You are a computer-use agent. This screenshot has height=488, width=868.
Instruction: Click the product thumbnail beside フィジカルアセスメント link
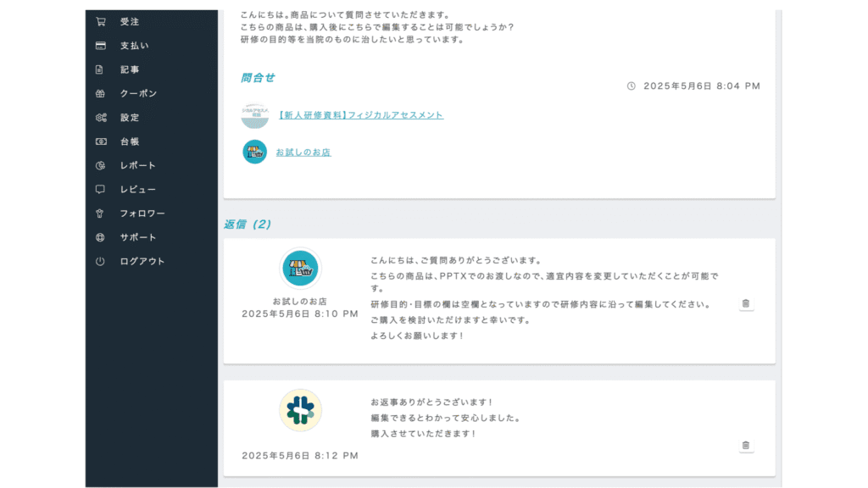pos(254,115)
